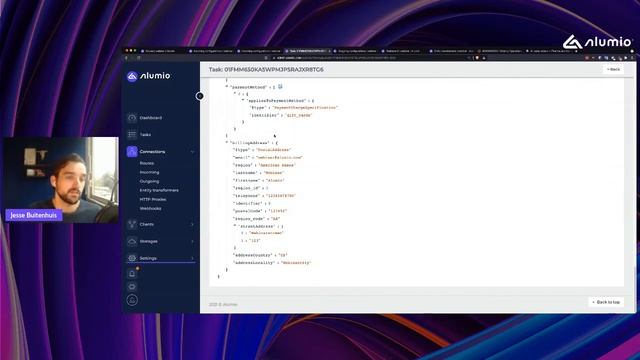The width and height of the screenshot is (640, 360).
Task: Click the browser back arrow
Action: (x=127, y=58)
